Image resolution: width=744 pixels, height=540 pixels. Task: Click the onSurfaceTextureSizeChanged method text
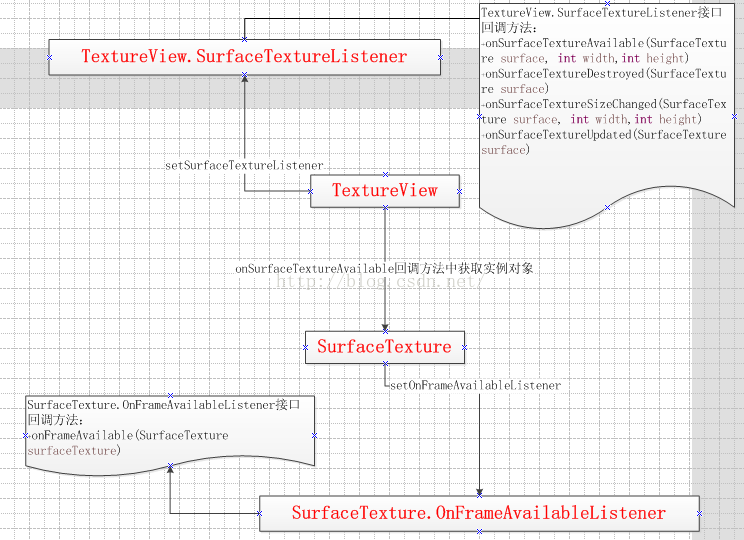[x=604, y=112]
